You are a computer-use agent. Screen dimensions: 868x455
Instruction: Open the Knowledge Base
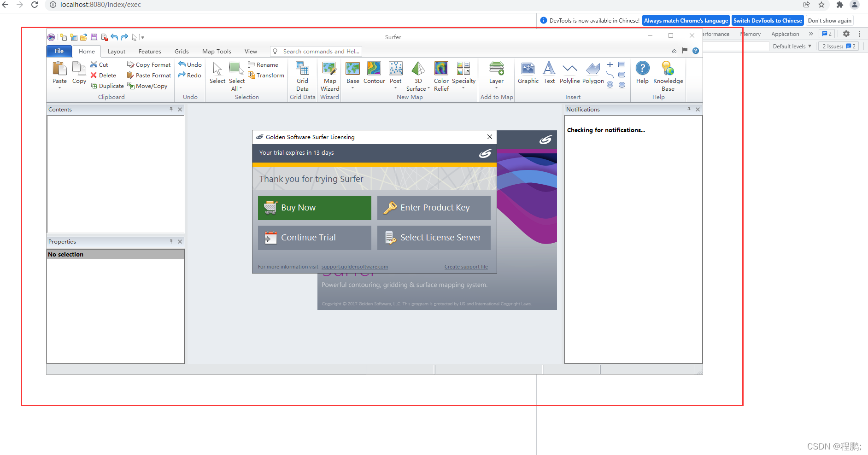668,76
